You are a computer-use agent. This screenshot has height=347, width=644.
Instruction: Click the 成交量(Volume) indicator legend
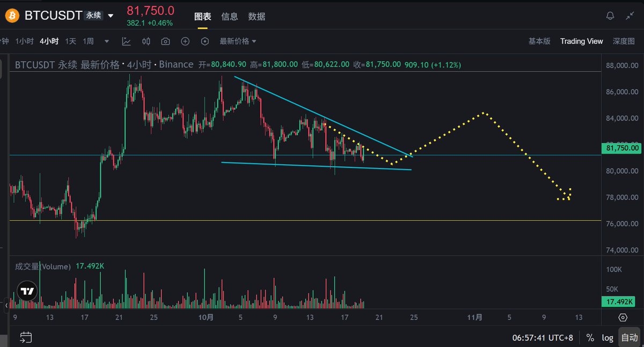click(x=43, y=266)
